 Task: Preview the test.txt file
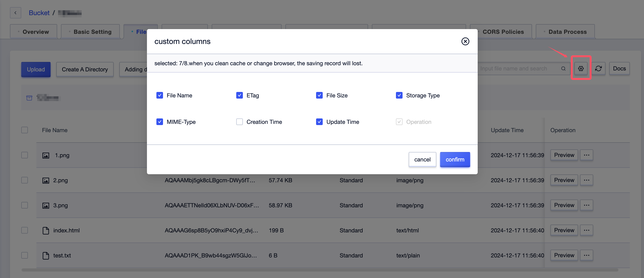click(564, 255)
